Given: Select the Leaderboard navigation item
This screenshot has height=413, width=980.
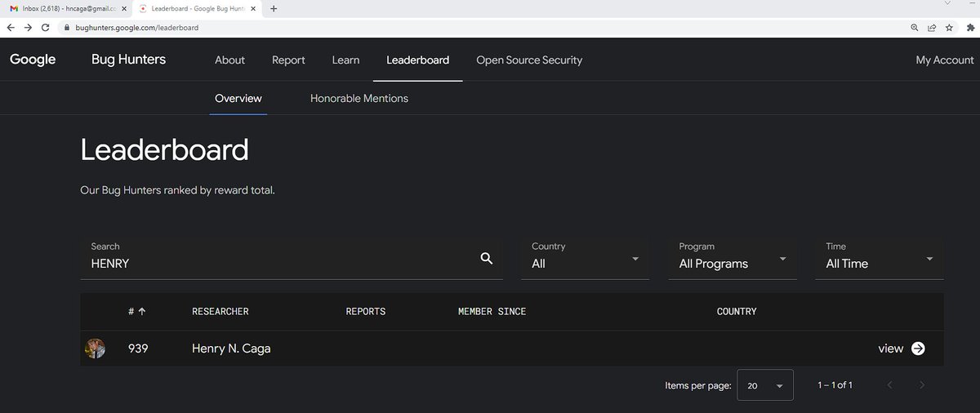Looking at the screenshot, I should 417,60.
